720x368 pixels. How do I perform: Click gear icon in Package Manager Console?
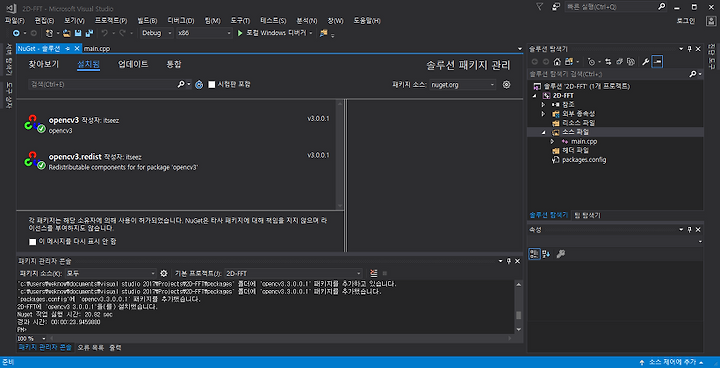point(164,273)
